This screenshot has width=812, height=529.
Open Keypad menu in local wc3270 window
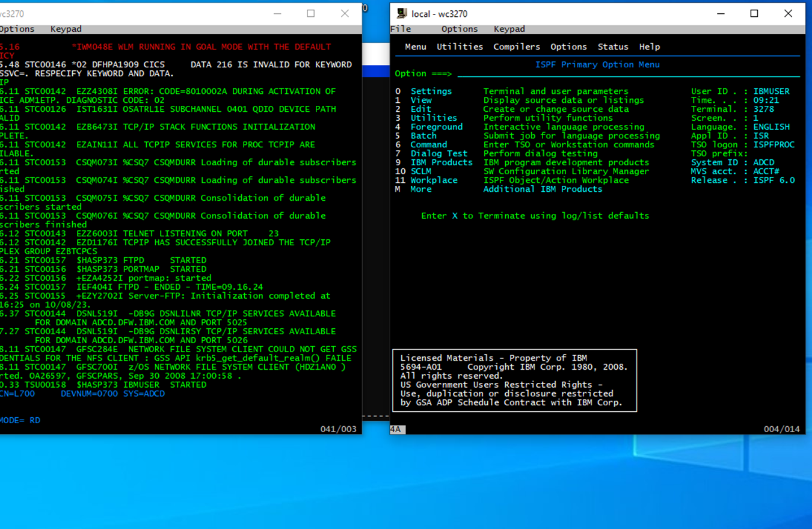point(509,29)
